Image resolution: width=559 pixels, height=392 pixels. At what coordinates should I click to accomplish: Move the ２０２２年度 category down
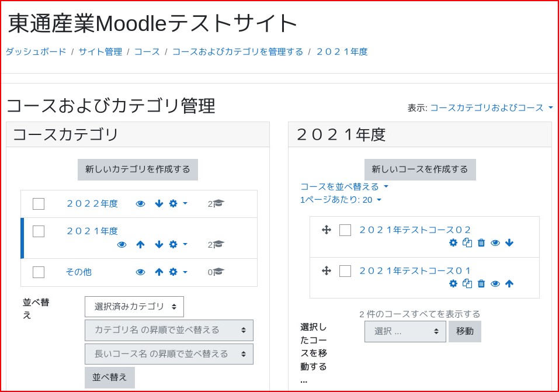(x=159, y=204)
